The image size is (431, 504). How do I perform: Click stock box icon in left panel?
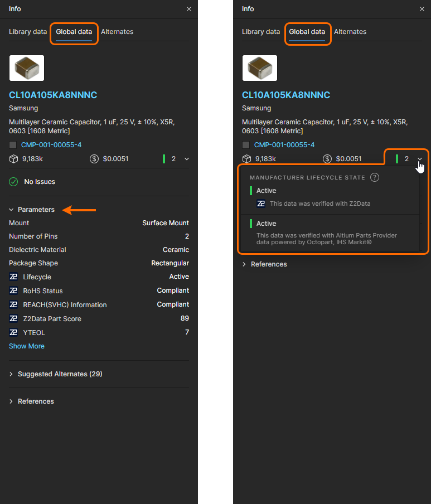tap(13, 159)
